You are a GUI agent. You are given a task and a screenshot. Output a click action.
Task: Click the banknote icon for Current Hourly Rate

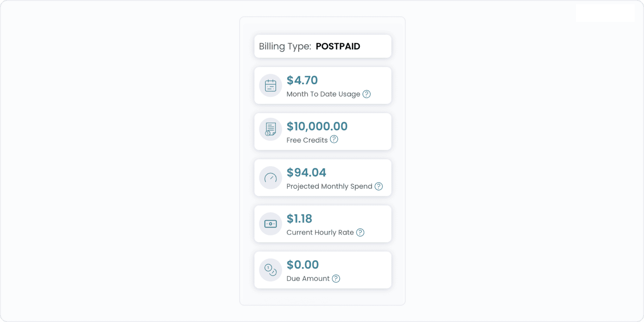pyautogui.click(x=270, y=224)
